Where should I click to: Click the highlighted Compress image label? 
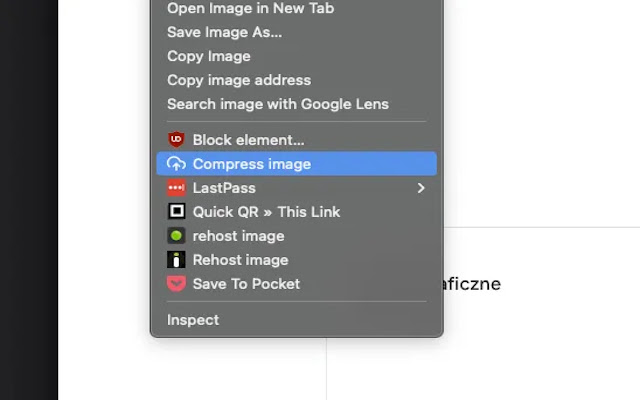251,164
